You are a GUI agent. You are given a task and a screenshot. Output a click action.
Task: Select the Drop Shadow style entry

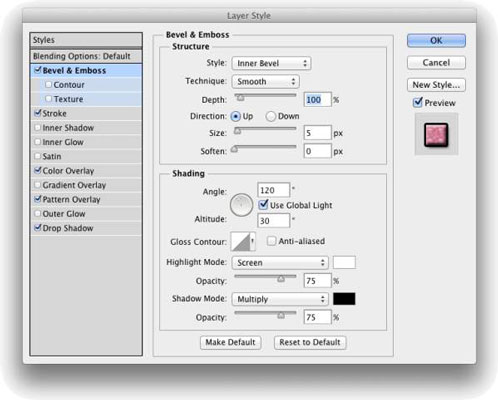click(x=86, y=228)
